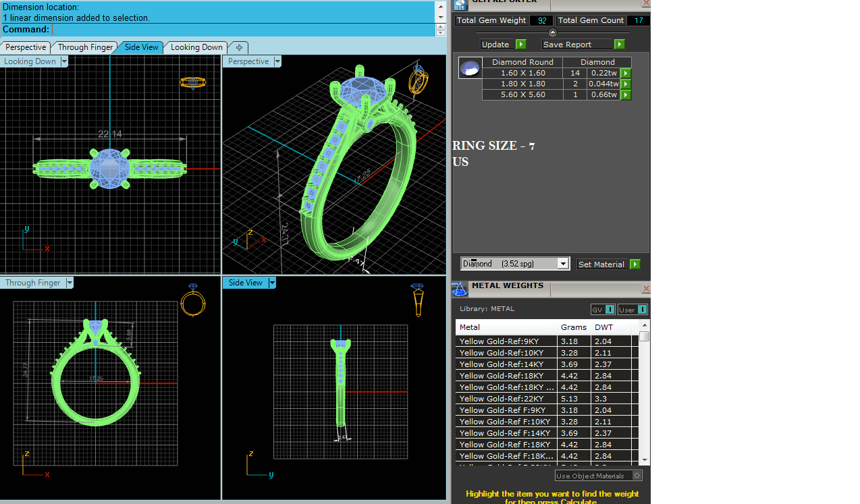Click the Metal Weights scale icon
Viewport: 860px width, 504px height.
tap(460, 289)
